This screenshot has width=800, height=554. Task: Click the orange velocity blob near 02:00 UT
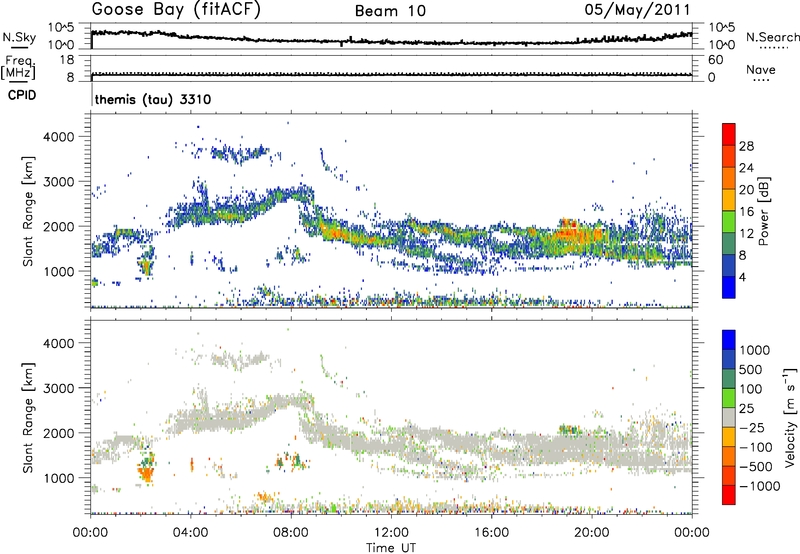point(146,473)
